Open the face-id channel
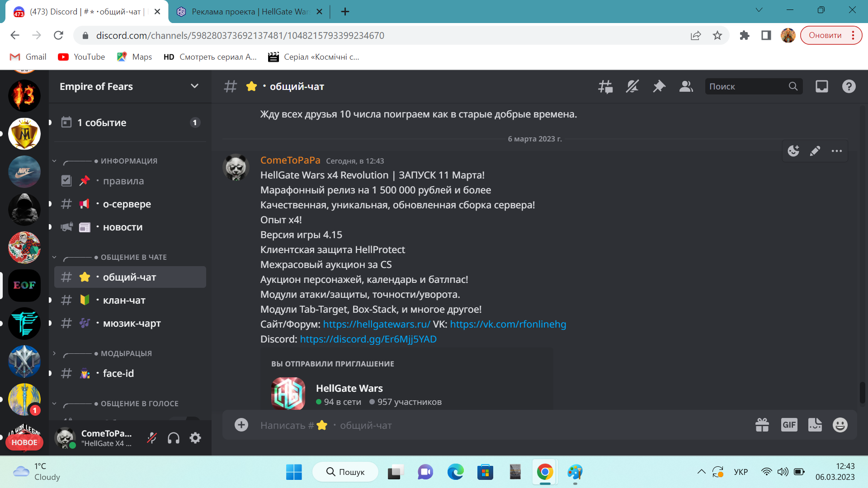This screenshot has width=868, height=488. click(x=130, y=373)
